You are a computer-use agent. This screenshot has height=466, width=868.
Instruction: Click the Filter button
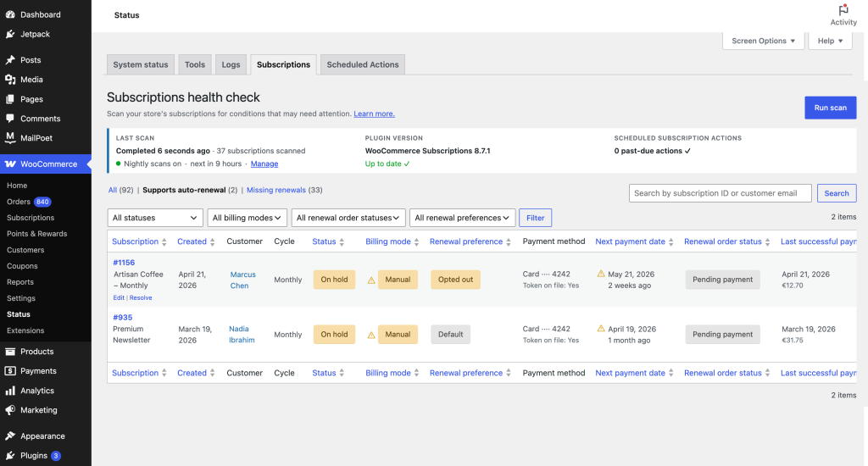pos(536,218)
